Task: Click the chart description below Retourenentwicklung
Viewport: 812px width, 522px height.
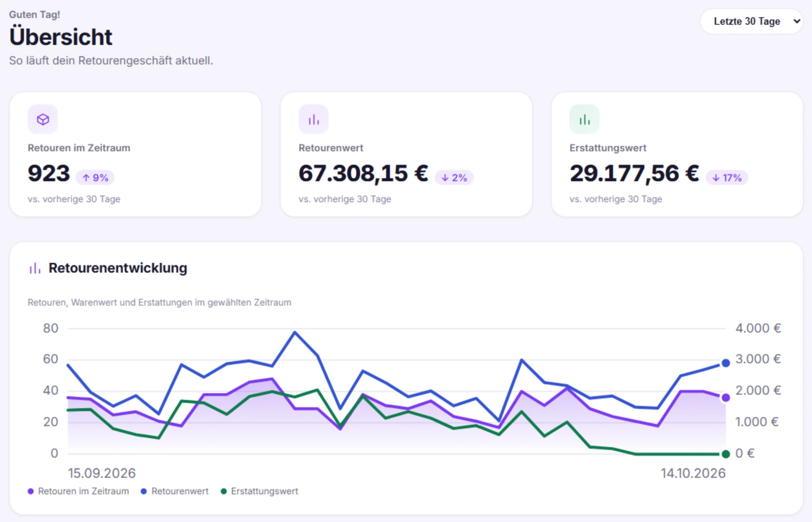Action: coord(159,303)
